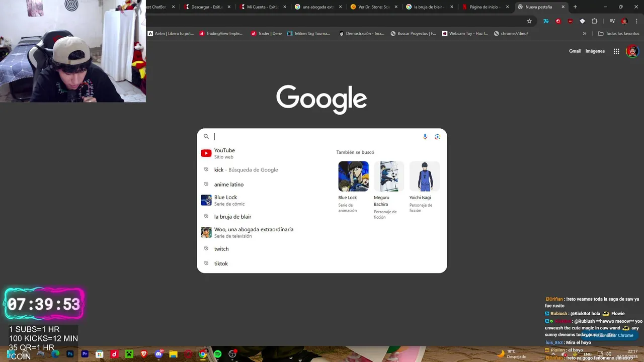644x362 pixels.
Task: Close the Nueva pestaña tab
Action: pos(563,7)
